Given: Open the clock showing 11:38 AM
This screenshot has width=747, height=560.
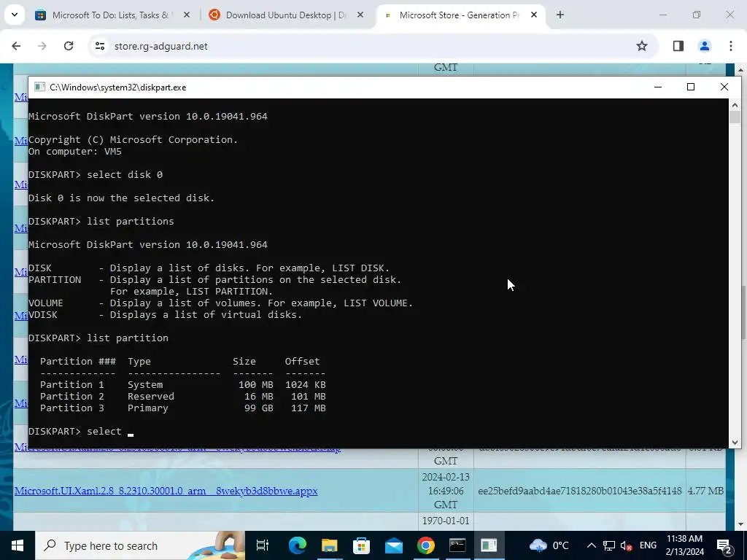Looking at the screenshot, I should [684, 545].
